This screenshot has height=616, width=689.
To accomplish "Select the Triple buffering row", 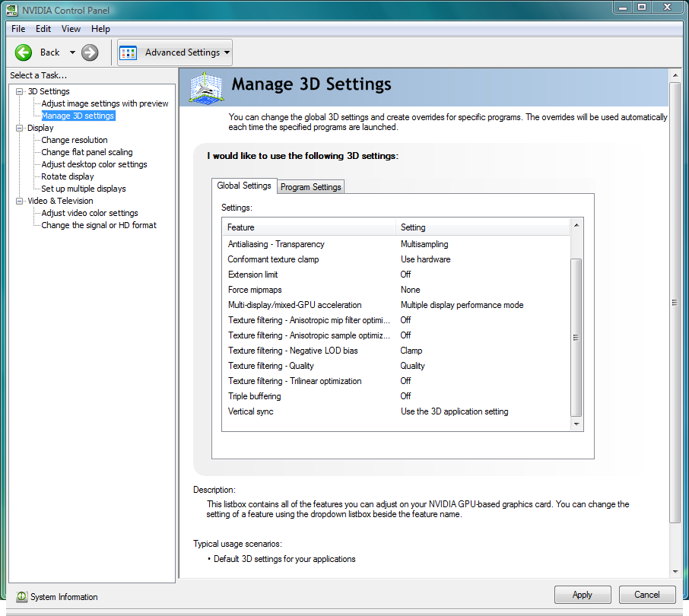I will pyautogui.click(x=396, y=396).
